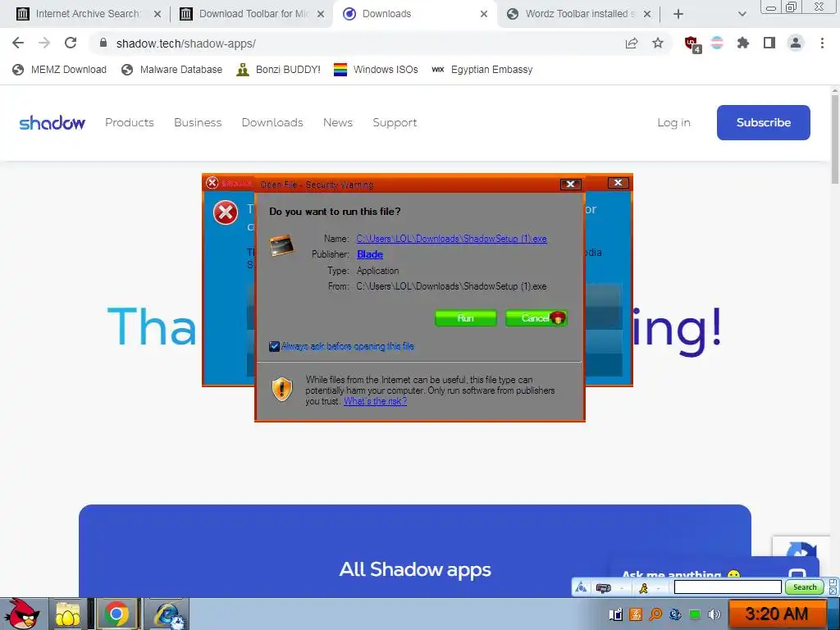Viewport: 840px width, 630px height.
Task: Click the Blade publisher link
Action: click(370, 254)
